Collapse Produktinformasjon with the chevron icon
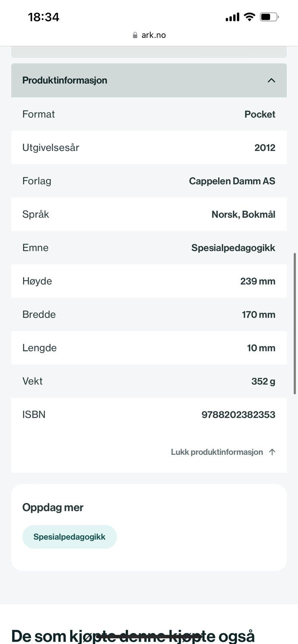The height and width of the screenshot is (644, 298). point(271,80)
